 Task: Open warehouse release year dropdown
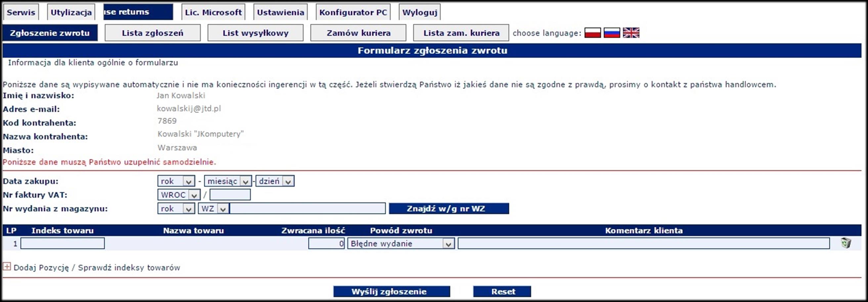click(x=176, y=209)
